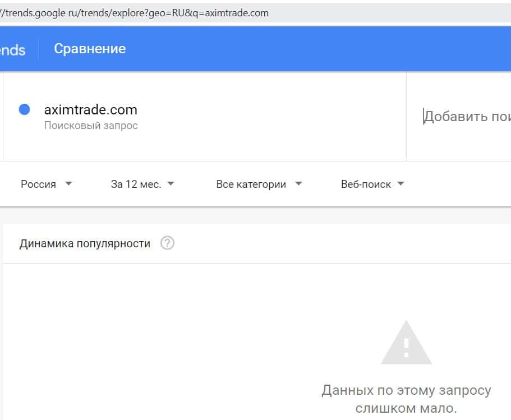Viewport: 511px width, 420px height.
Task: Click the Данных по этому запросу message
Action: (x=406, y=390)
